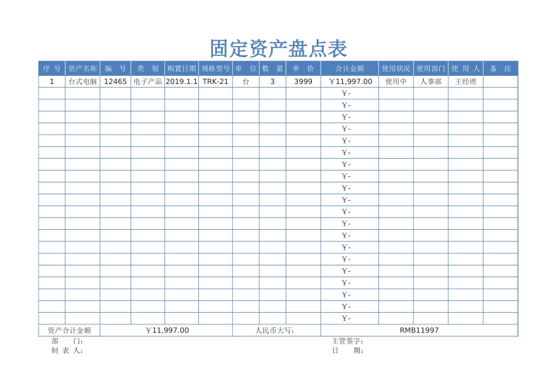Viewport: 554px width, 392px height.
Task: Click the total amount ¥11,997.00 in footer
Action: point(168,330)
